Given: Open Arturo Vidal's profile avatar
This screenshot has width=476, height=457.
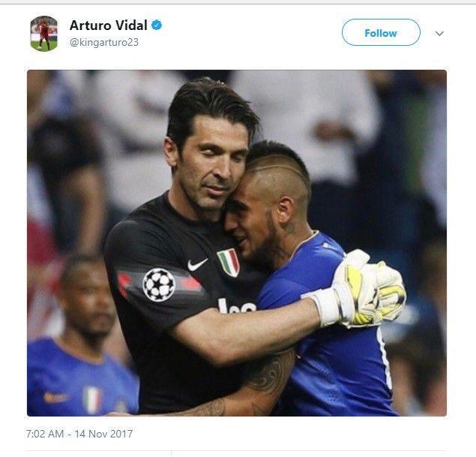Looking at the screenshot, I should [x=44, y=34].
